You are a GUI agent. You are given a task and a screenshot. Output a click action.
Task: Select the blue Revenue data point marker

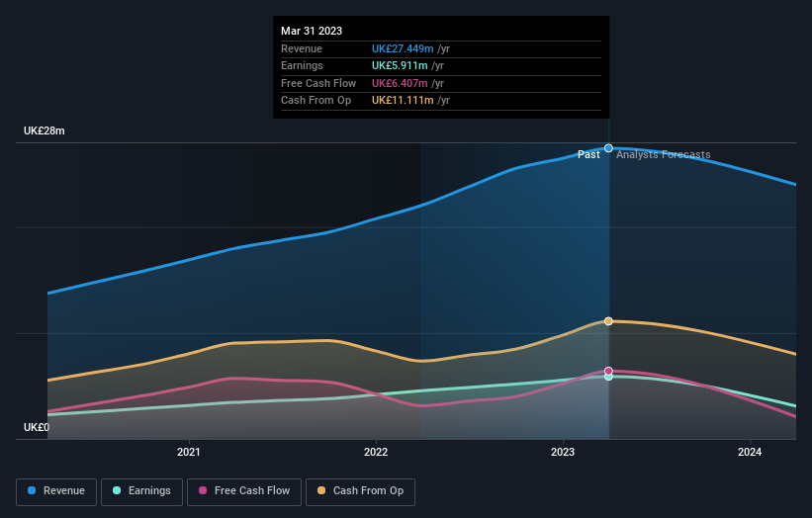click(608, 148)
